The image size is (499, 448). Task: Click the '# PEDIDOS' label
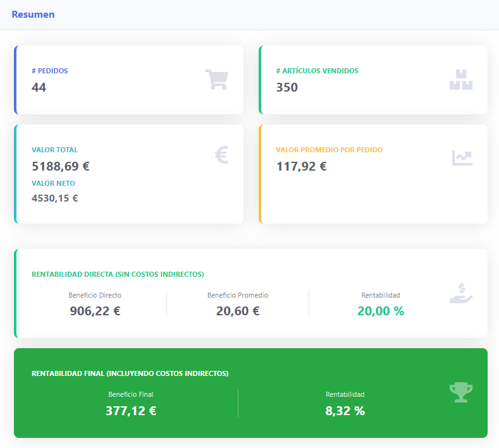[49, 71]
